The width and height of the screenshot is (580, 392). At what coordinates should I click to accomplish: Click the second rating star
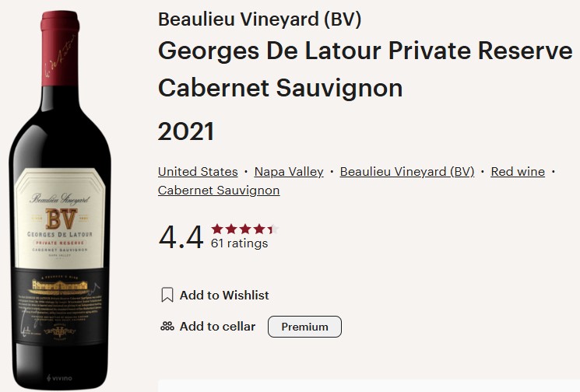tap(230, 229)
